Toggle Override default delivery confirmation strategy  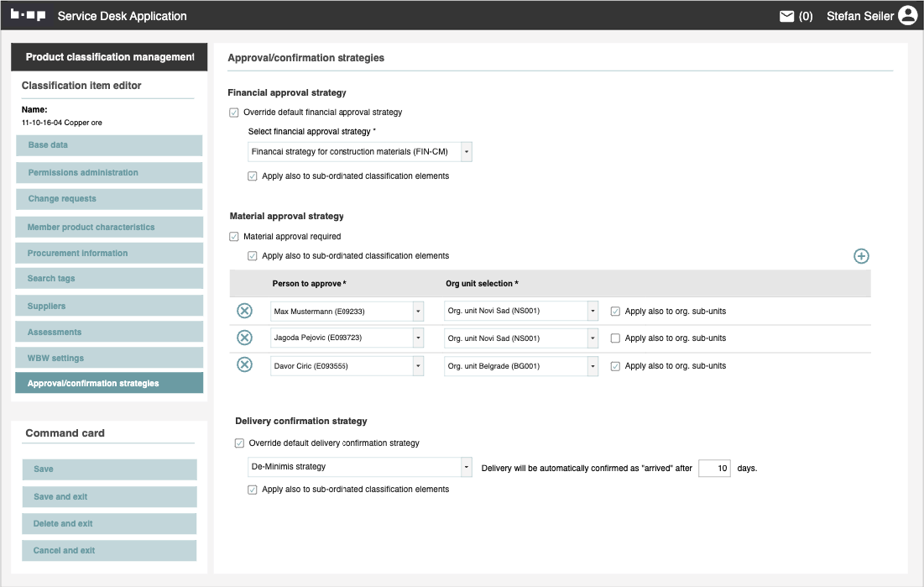point(240,443)
